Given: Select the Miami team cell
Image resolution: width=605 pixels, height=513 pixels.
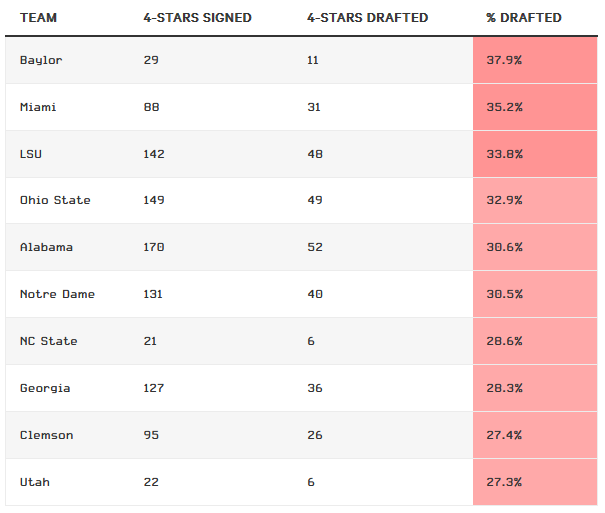Looking at the screenshot, I should click(37, 107).
